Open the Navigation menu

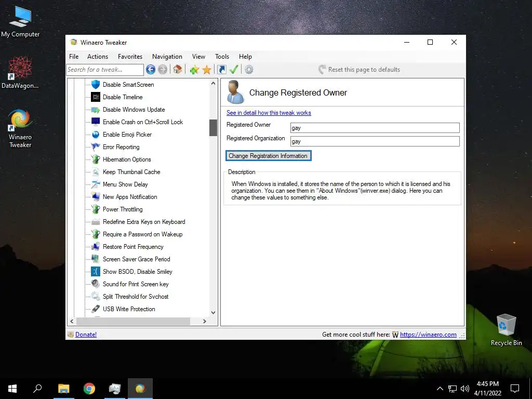click(167, 57)
